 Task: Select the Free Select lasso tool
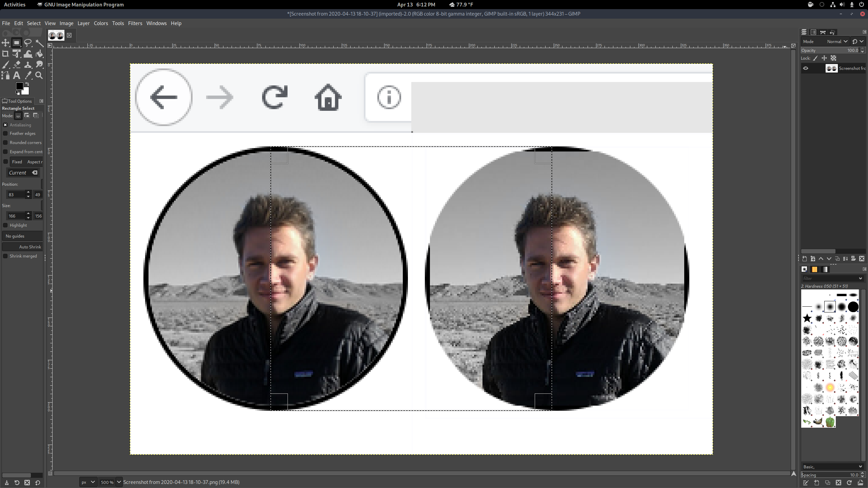(28, 43)
